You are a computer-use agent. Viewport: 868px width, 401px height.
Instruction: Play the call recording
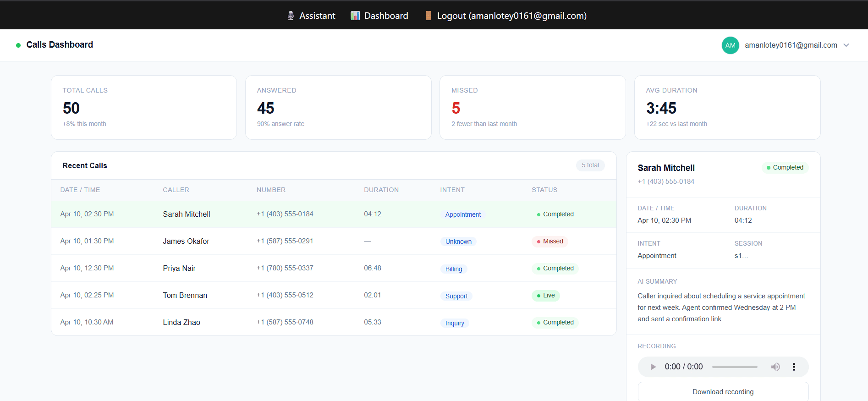pyautogui.click(x=653, y=367)
